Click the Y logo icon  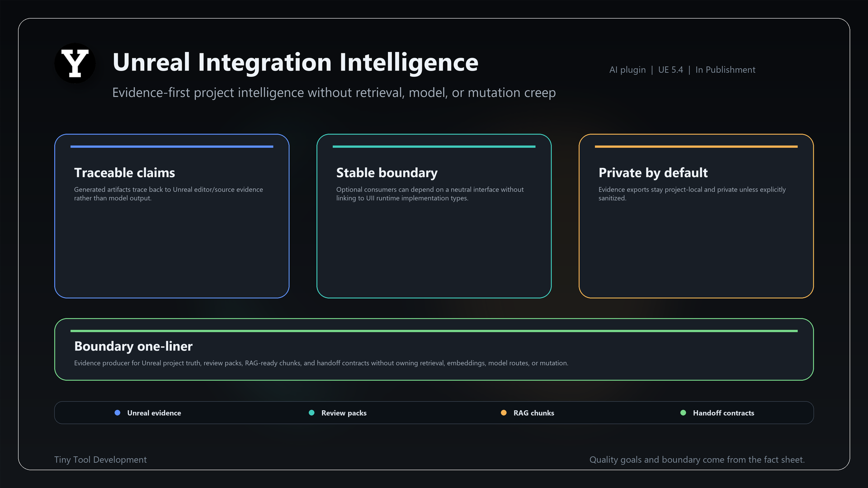[x=75, y=63]
